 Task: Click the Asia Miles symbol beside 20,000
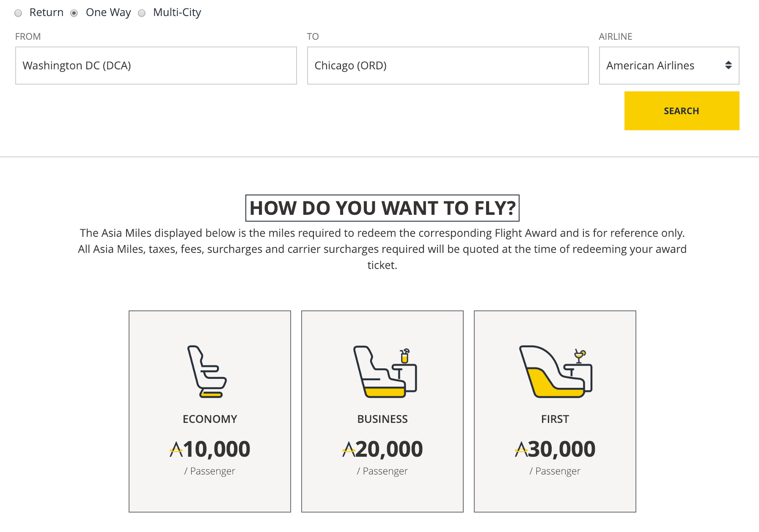[349, 450]
